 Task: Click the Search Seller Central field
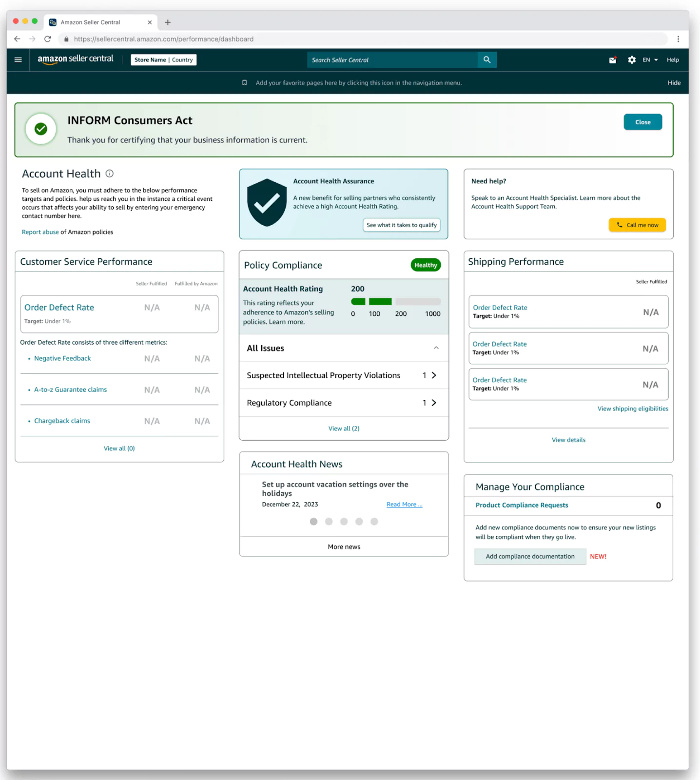392,60
